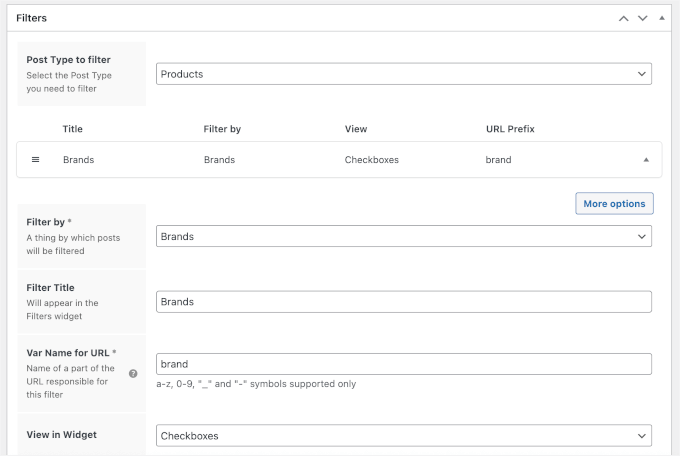This screenshot has height=456, width=680.
Task: Click the View column header
Action: [356, 129]
